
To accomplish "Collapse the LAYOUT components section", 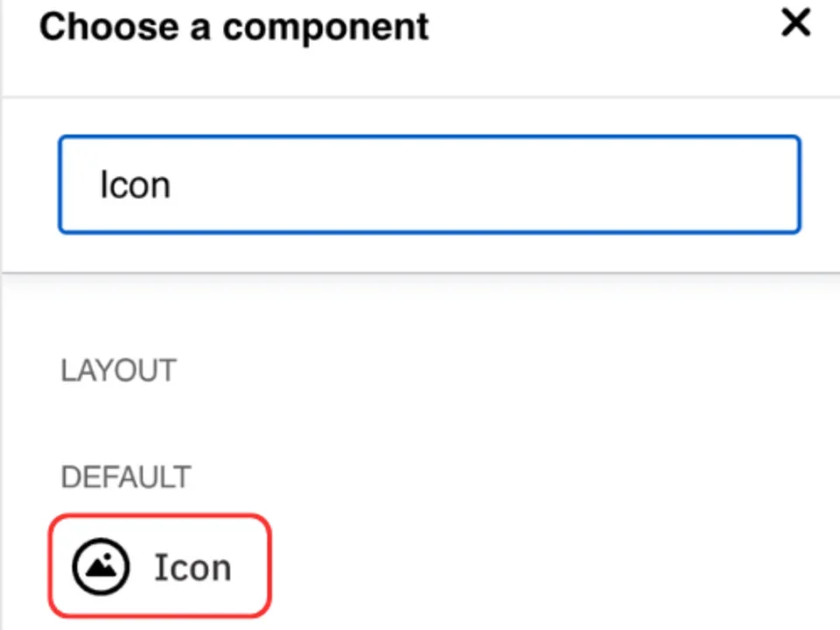I will (x=118, y=370).
